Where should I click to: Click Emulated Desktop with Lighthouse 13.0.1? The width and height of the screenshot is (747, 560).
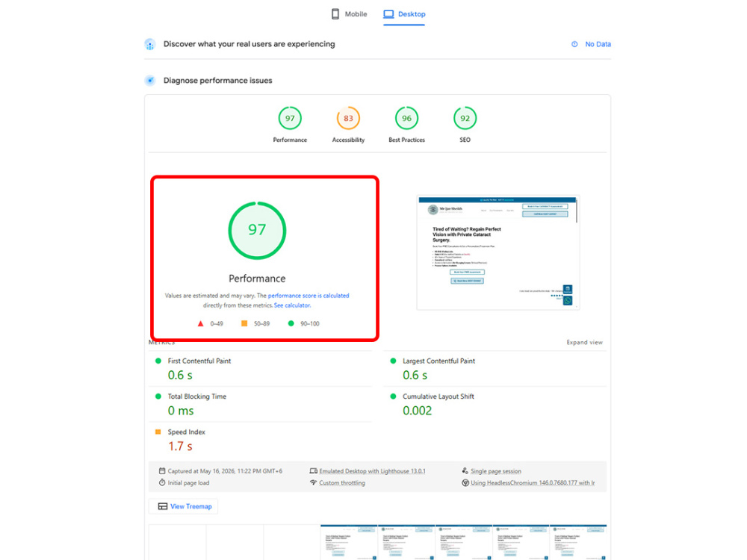click(372, 471)
